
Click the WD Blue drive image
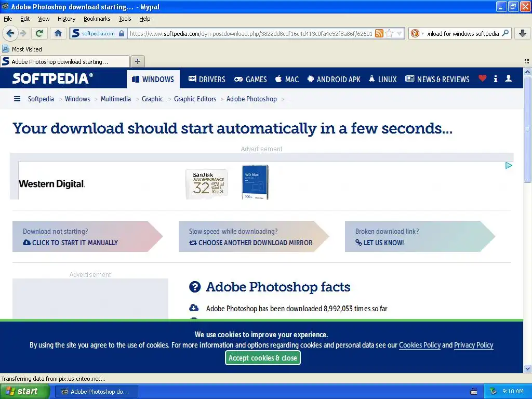click(255, 182)
